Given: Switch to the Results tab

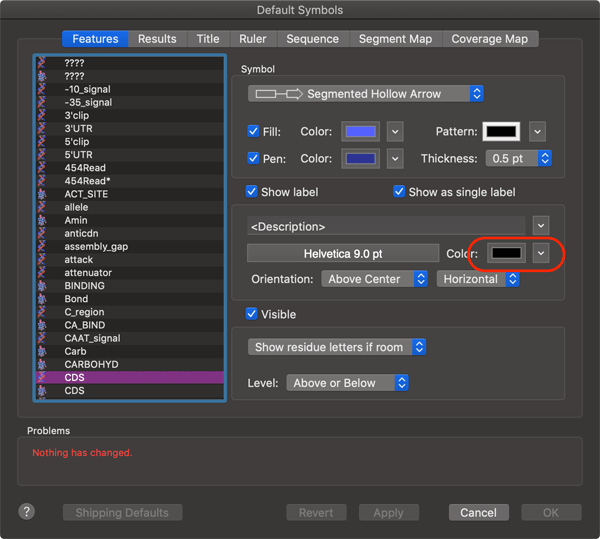Looking at the screenshot, I should click(157, 39).
